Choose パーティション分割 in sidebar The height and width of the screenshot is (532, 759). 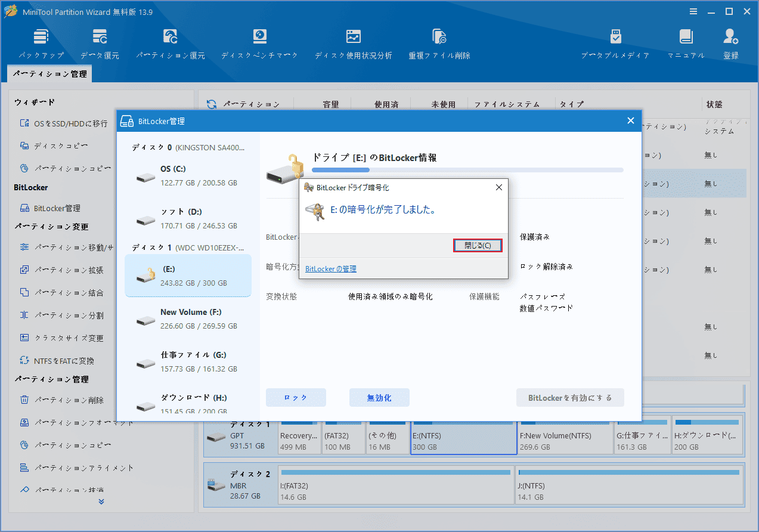[62, 316]
